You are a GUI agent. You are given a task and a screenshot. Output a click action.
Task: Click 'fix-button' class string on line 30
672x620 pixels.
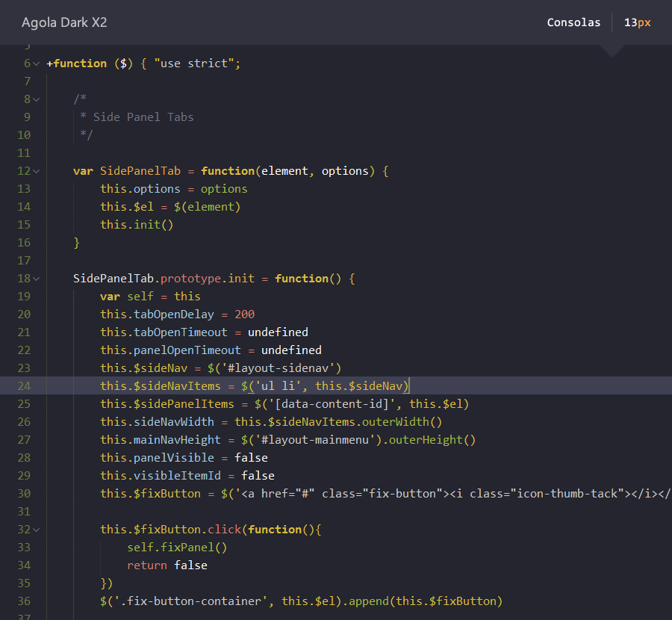pyautogui.click(x=402, y=494)
